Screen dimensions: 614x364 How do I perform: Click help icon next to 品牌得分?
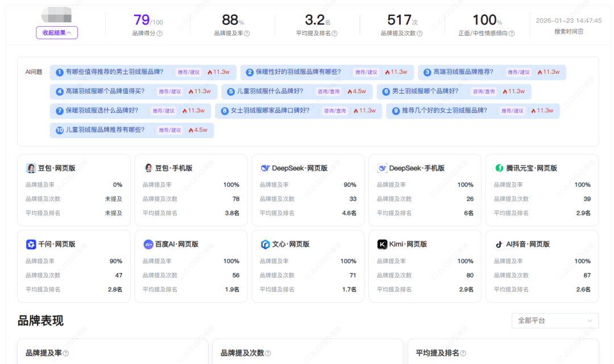pos(160,34)
